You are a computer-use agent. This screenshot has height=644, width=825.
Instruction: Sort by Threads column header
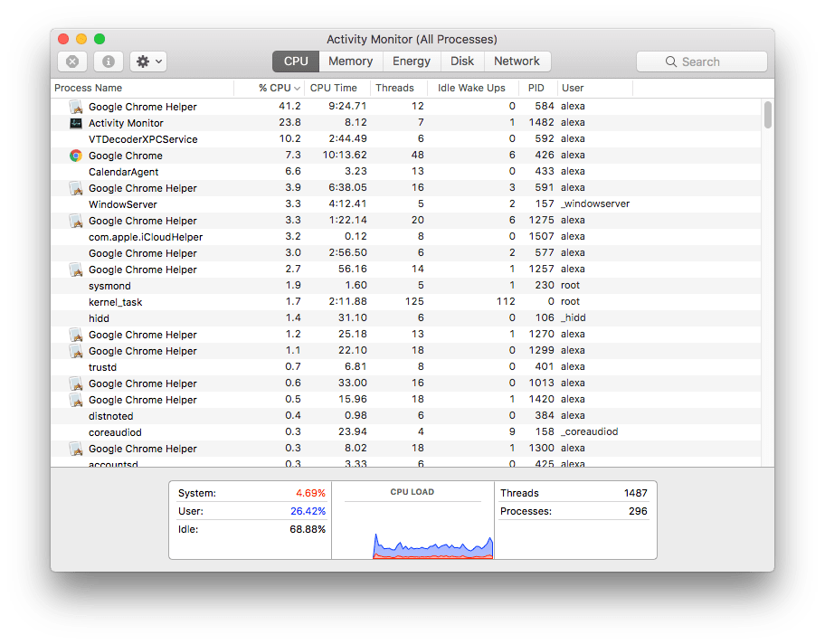pyautogui.click(x=399, y=88)
